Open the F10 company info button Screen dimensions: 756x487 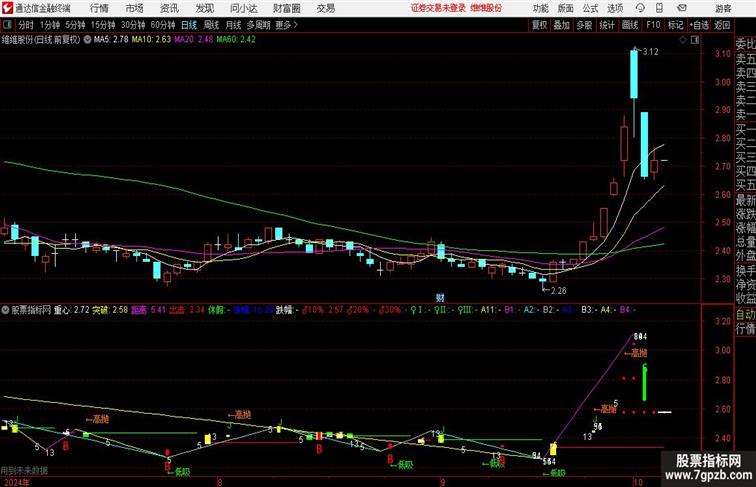[x=653, y=25]
